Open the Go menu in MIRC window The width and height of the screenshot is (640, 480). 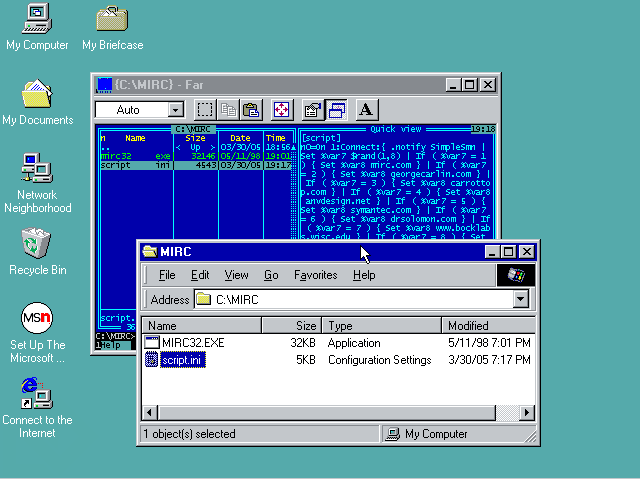coord(271,275)
